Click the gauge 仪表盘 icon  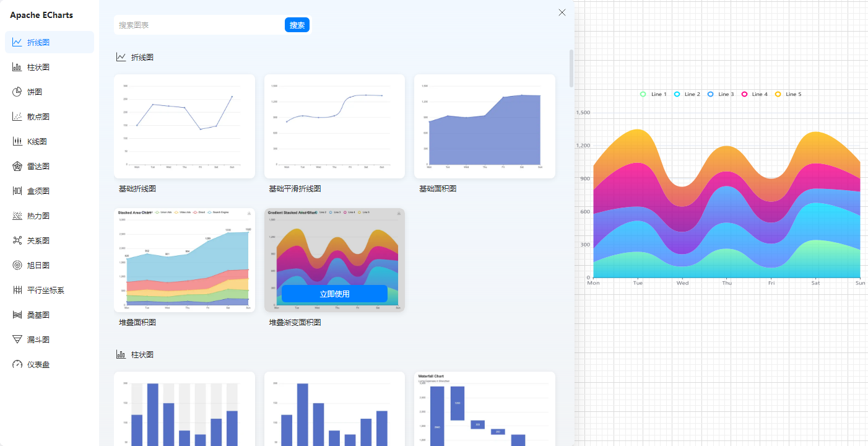[x=17, y=364]
